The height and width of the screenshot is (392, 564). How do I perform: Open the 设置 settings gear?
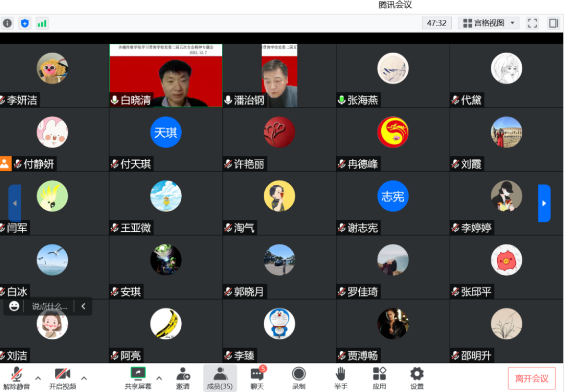tap(417, 378)
